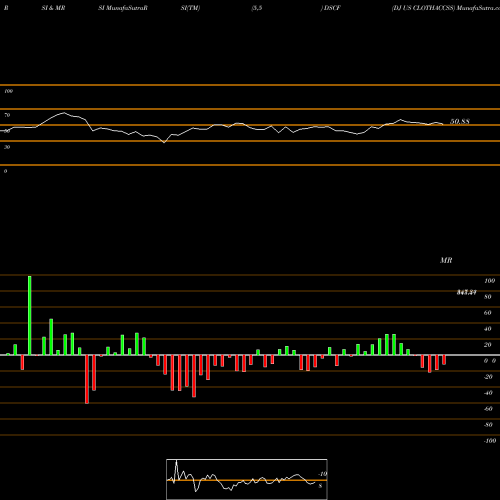Click the -100 label on MR right axis
Screen dimensions: 500x500
pos(489,441)
